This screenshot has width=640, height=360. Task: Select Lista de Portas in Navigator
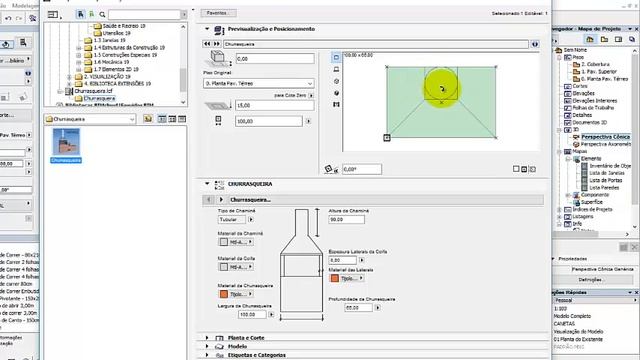(606, 180)
